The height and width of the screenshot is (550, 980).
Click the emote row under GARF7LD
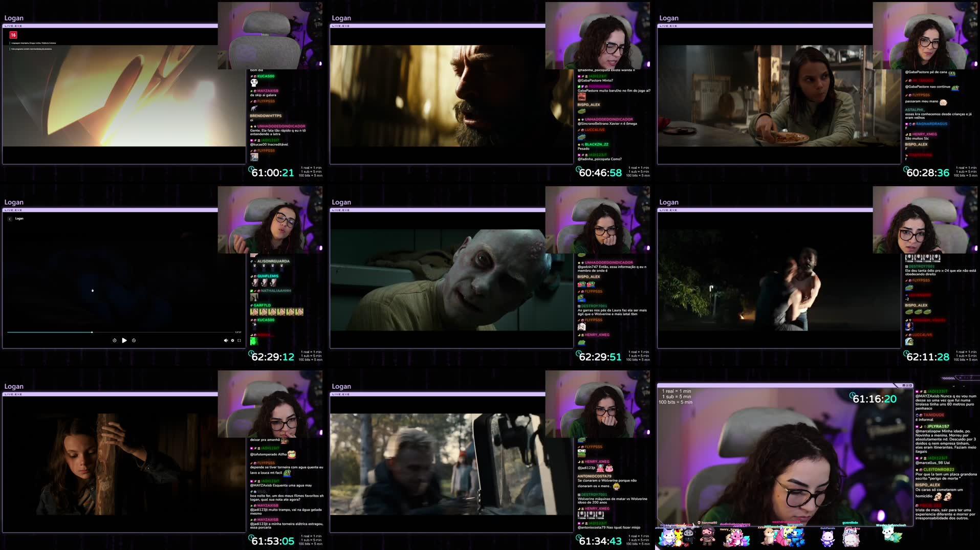(277, 312)
